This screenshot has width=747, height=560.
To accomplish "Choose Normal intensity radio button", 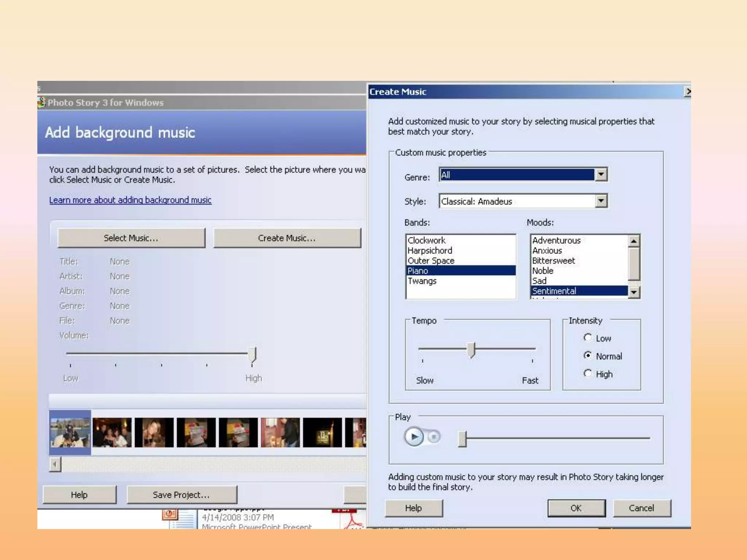I will [x=587, y=356].
